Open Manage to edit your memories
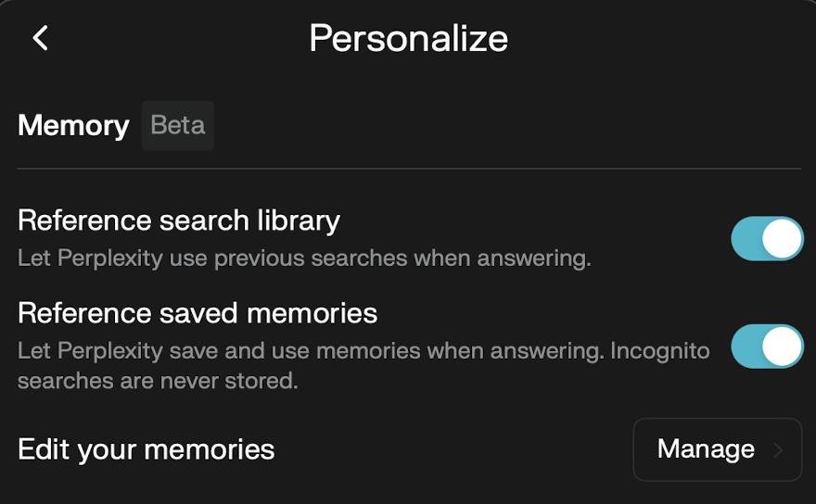The height and width of the screenshot is (504, 816). pyautogui.click(x=717, y=450)
